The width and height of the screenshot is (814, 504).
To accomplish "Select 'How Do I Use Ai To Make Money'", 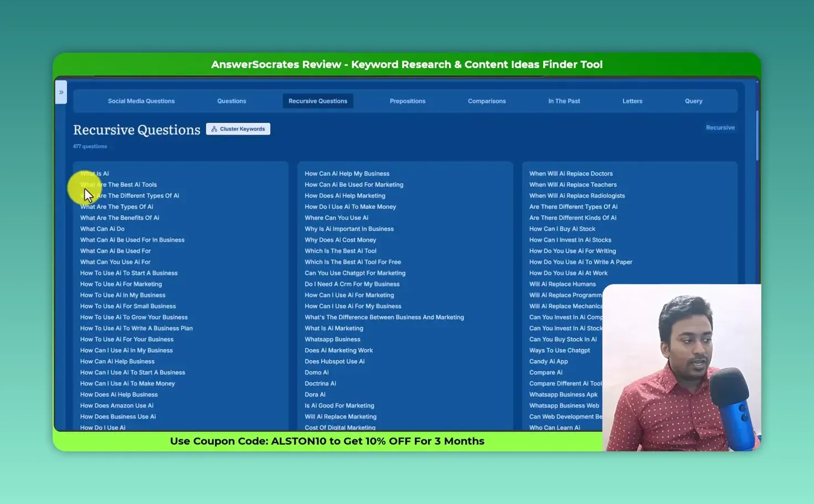I will click(x=351, y=207).
